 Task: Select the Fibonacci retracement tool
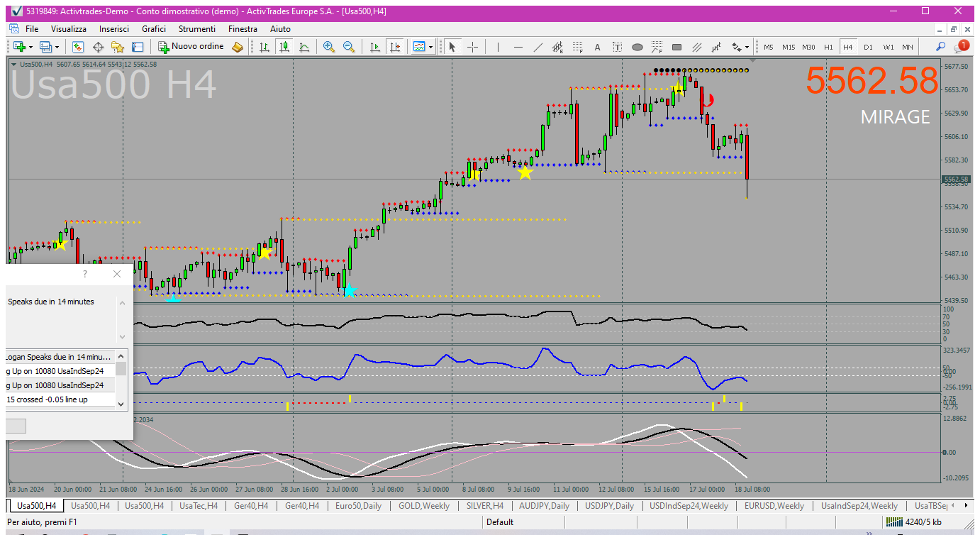tap(578, 47)
